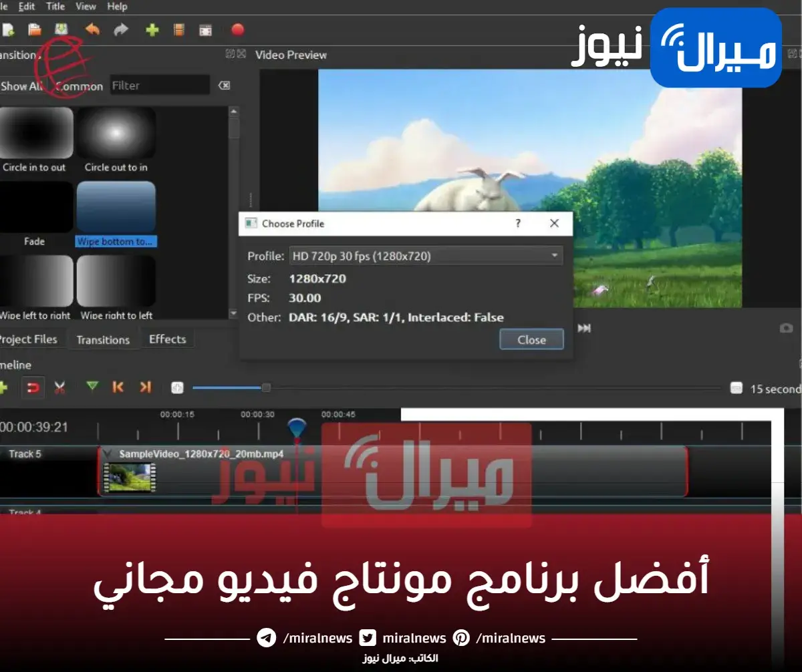Switch to the Project Files tab
Viewport: 802px width, 672px height.
click(x=29, y=339)
